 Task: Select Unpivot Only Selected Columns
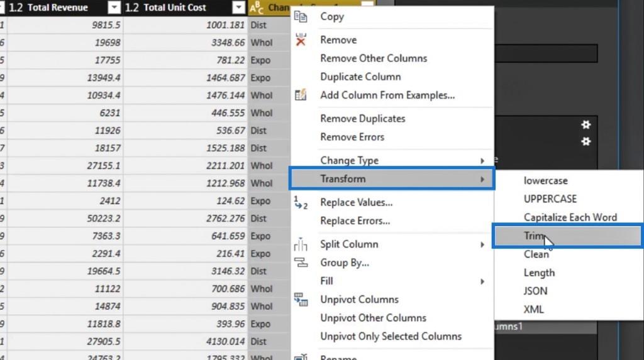[391, 337]
